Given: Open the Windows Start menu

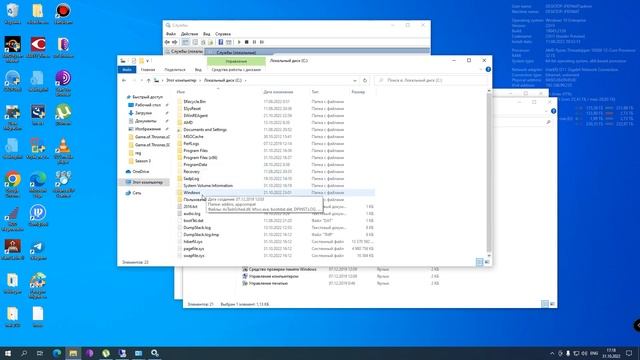Looking at the screenshot, I should point(8,353).
